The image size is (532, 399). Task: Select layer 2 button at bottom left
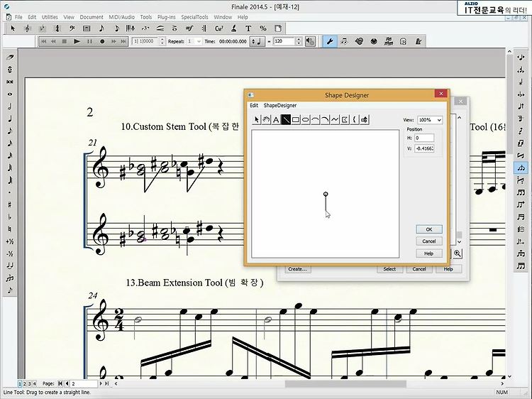click(24, 383)
